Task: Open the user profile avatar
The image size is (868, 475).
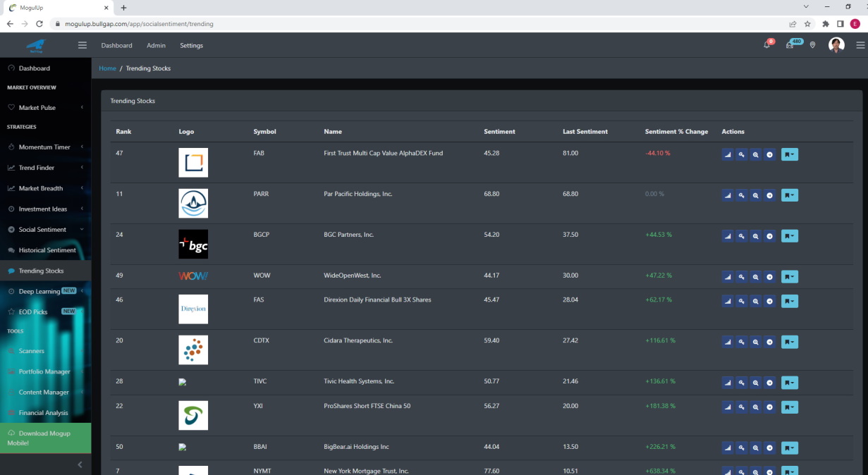Action: click(x=836, y=45)
